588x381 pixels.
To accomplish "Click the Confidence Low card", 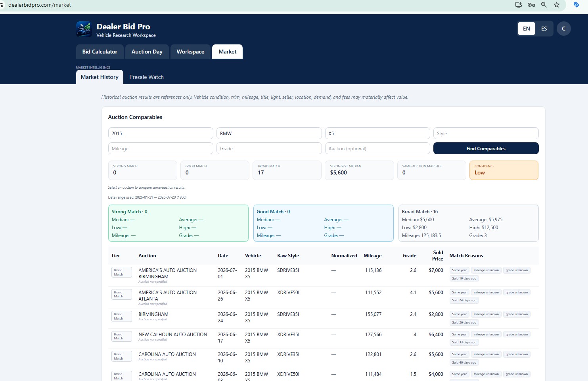I will [x=504, y=170].
